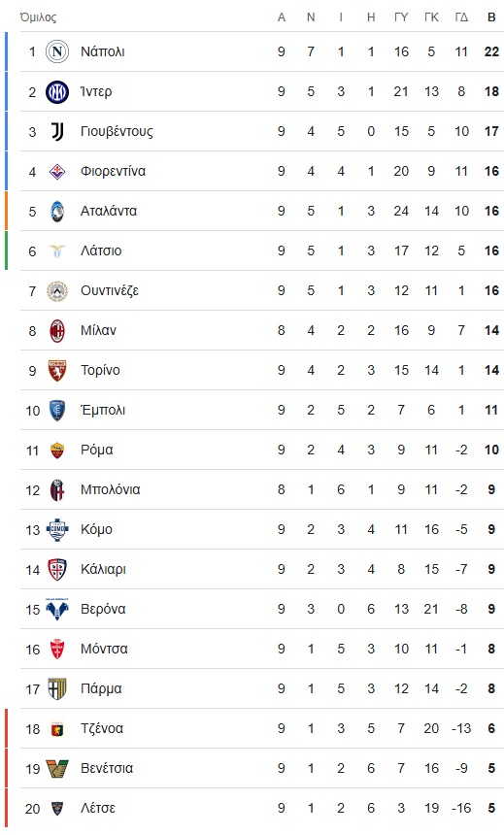The width and height of the screenshot is (504, 835).
Task: Click the B points column header
Action: (491, 17)
